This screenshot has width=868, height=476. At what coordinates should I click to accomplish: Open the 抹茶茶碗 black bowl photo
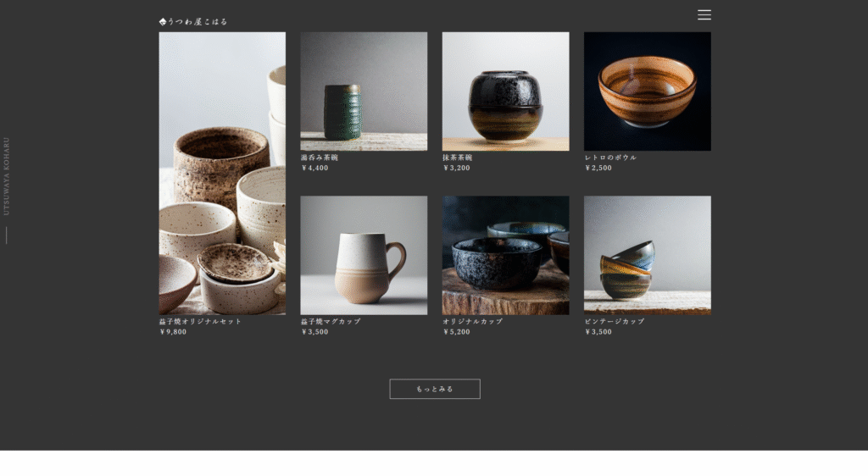tap(505, 91)
